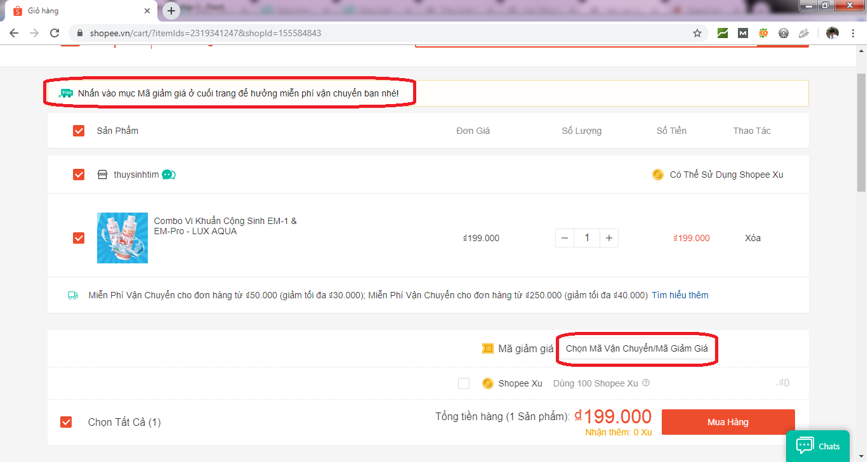
Task: Toggle the thuysinhtim shop checkbox
Action: (79, 175)
